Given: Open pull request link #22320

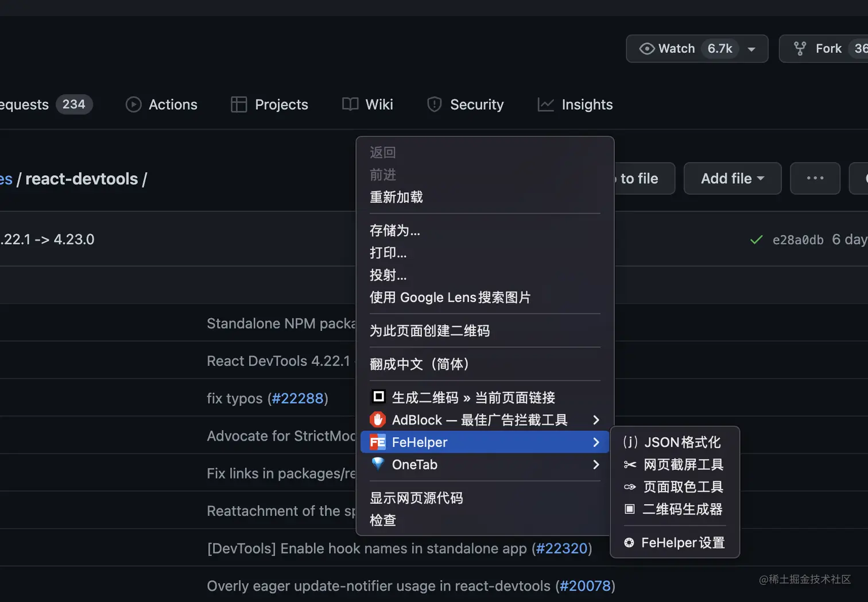Looking at the screenshot, I should (x=561, y=549).
